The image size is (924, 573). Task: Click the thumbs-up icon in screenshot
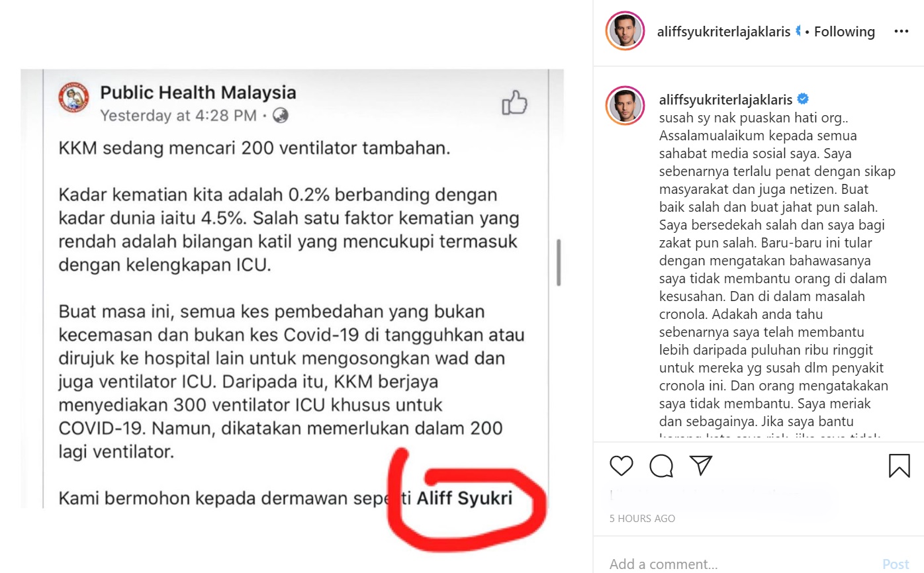514,103
